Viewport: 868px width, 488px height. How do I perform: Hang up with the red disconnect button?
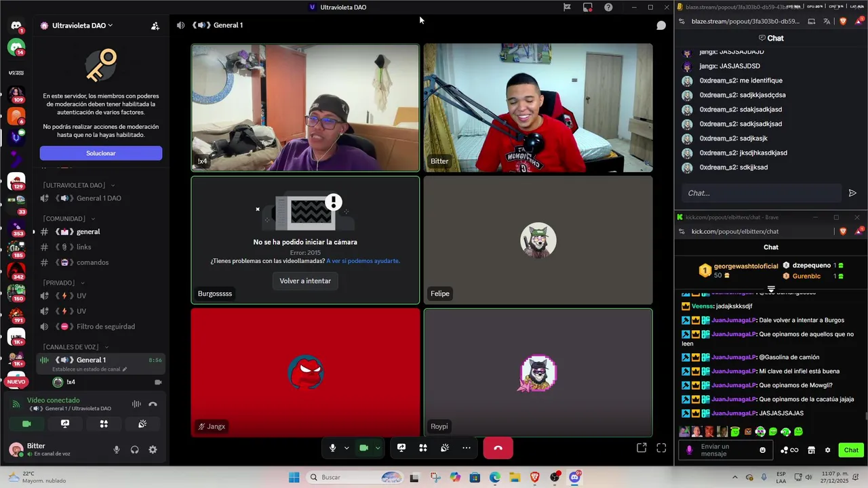[498, 447]
